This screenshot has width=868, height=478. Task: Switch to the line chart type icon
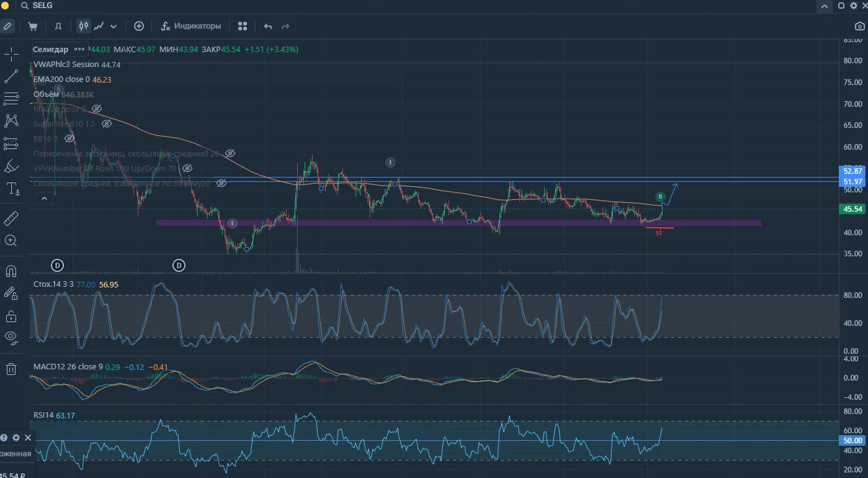click(99, 26)
